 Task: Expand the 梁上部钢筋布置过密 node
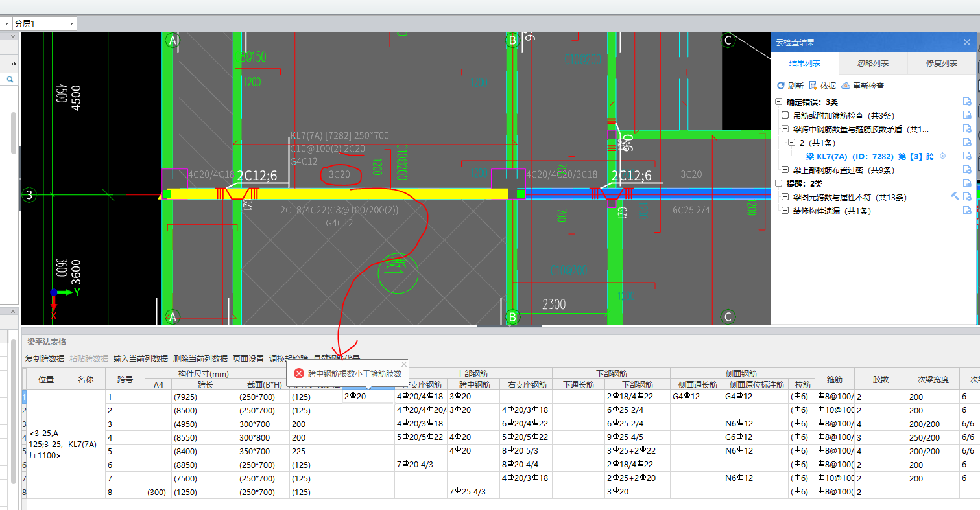(785, 170)
